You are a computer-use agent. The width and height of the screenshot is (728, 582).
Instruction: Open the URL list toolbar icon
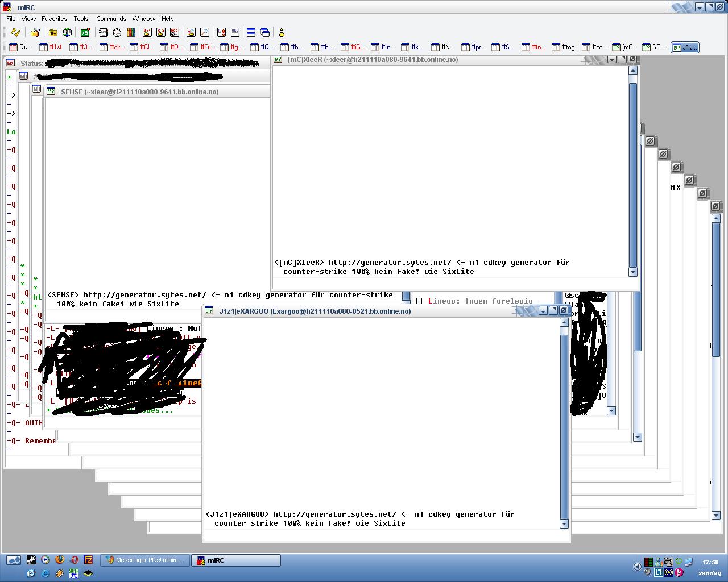click(235, 32)
